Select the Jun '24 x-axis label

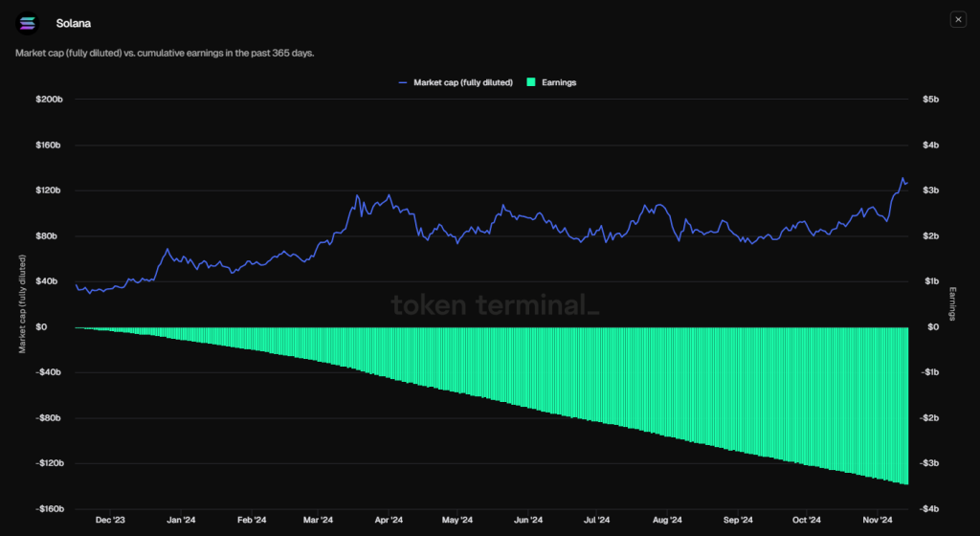pos(527,521)
